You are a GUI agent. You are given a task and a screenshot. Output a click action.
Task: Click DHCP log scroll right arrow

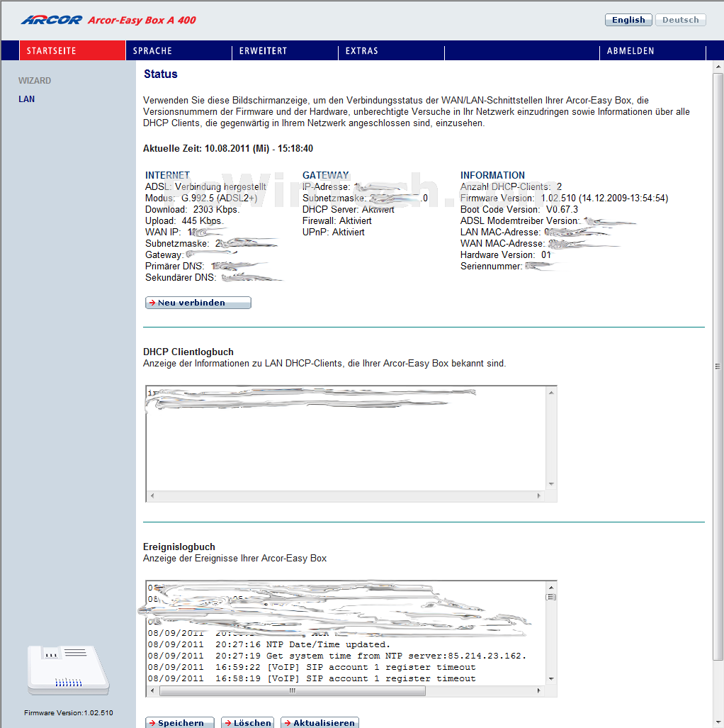(539, 496)
